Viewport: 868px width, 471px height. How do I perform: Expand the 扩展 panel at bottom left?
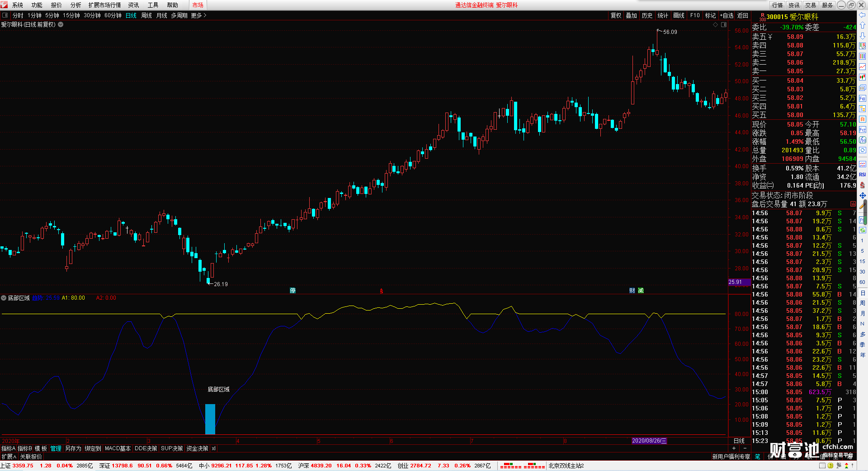(9, 457)
